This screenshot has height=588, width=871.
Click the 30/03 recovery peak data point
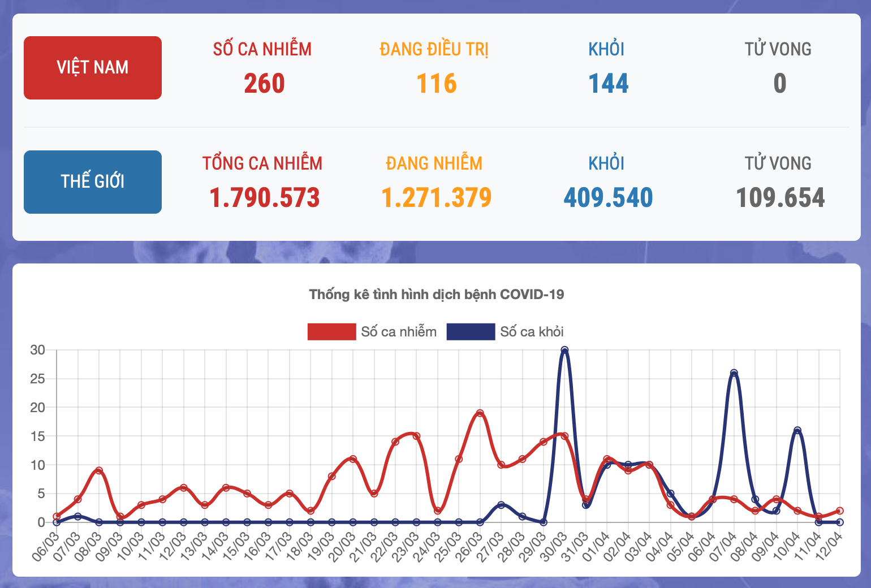point(564,350)
